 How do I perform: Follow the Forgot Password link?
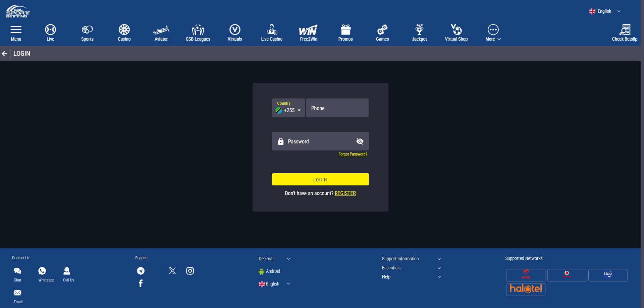353,154
